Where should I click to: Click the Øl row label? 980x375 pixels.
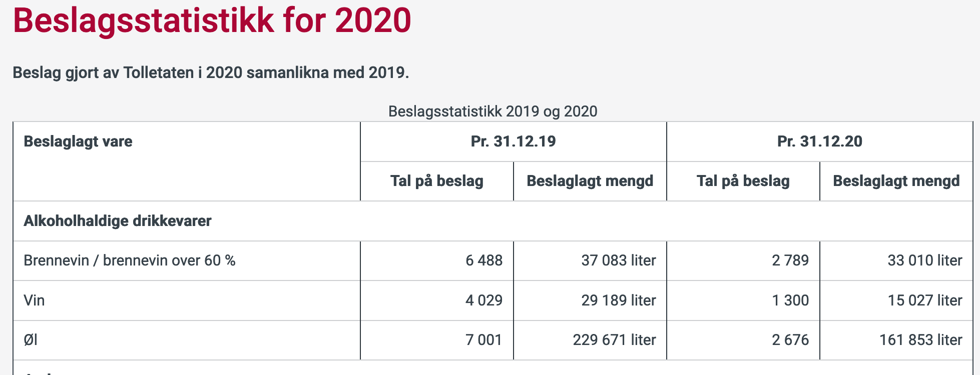tap(31, 340)
